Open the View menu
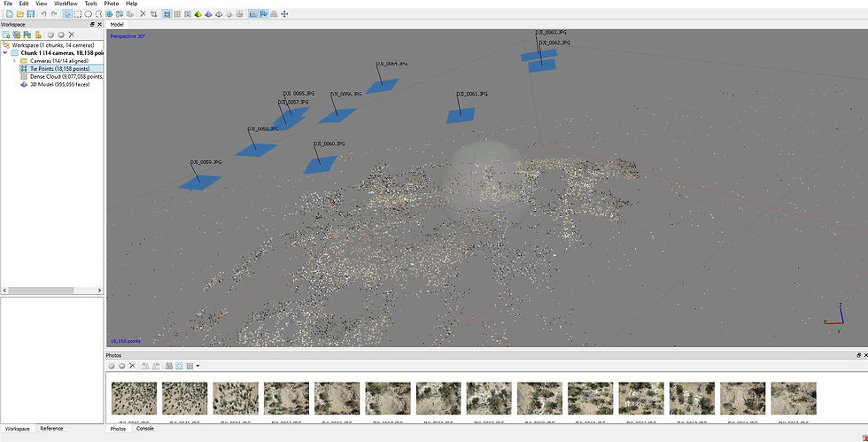This screenshot has height=442, width=868. 42,4
